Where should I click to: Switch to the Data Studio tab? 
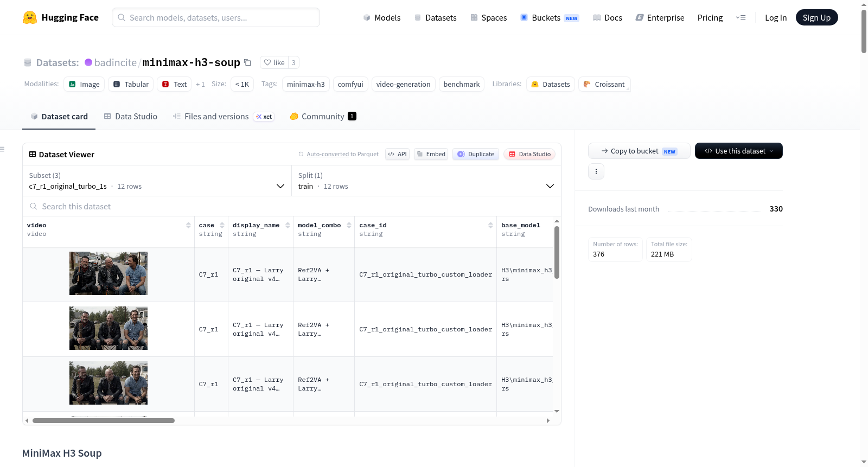131,117
